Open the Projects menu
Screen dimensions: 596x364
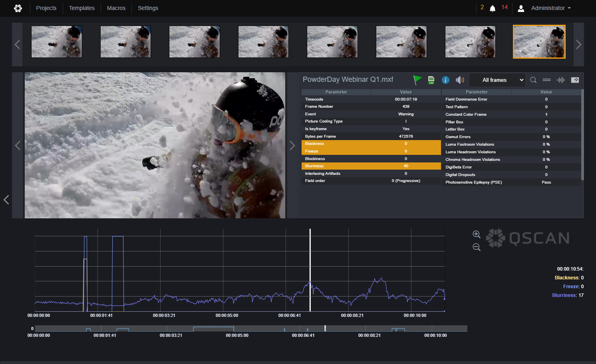(x=46, y=8)
